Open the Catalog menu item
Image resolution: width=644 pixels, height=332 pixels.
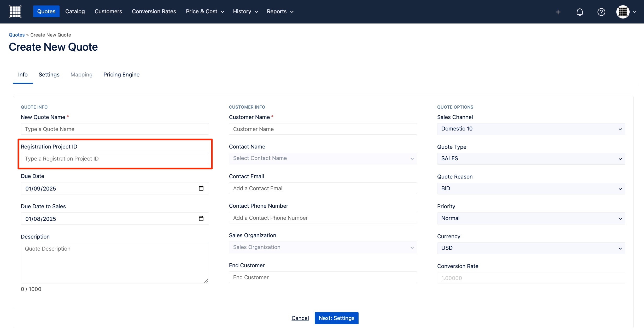(75, 11)
